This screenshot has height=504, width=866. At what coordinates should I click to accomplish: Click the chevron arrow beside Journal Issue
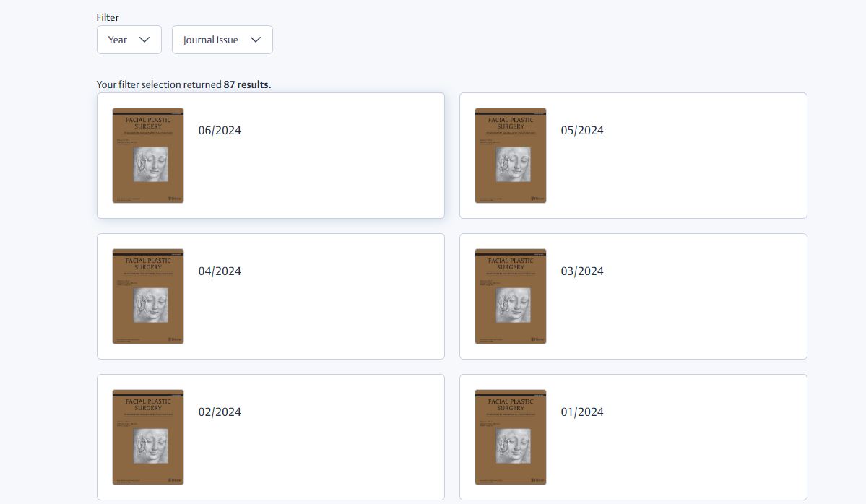pyautogui.click(x=255, y=40)
